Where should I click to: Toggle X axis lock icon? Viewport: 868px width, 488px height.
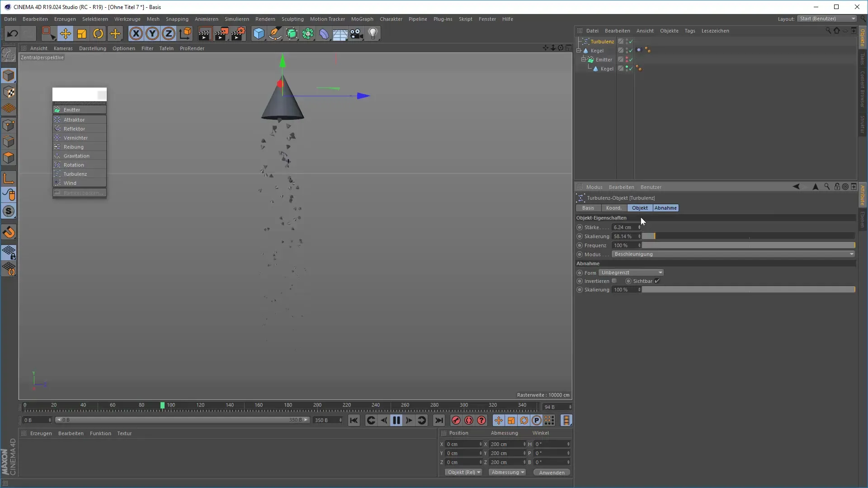coord(136,33)
